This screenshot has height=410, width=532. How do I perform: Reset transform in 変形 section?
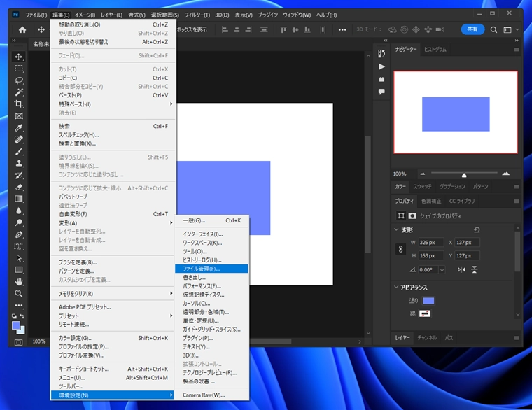pos(477,230)
